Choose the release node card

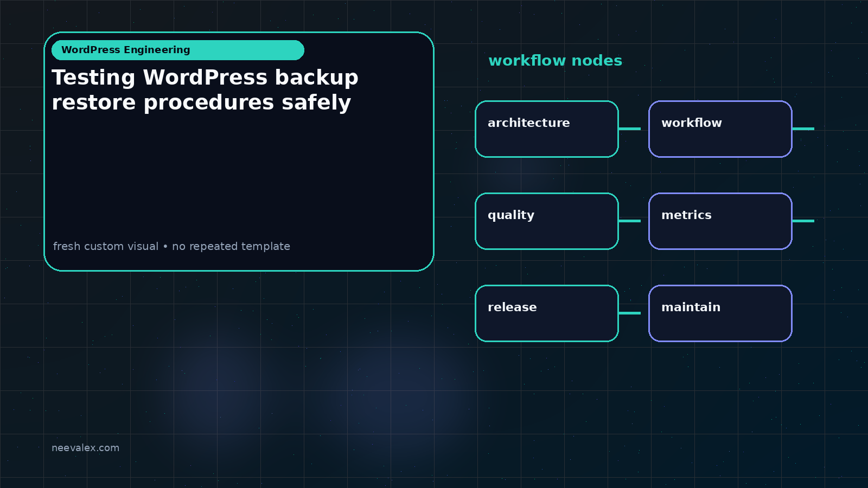tap(547, 313)
